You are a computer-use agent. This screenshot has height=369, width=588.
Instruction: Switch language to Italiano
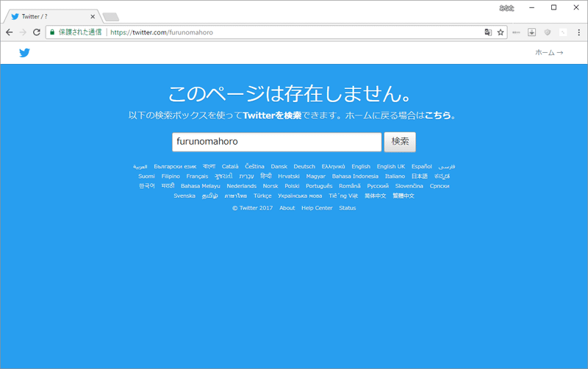click(x=395, y=176)
